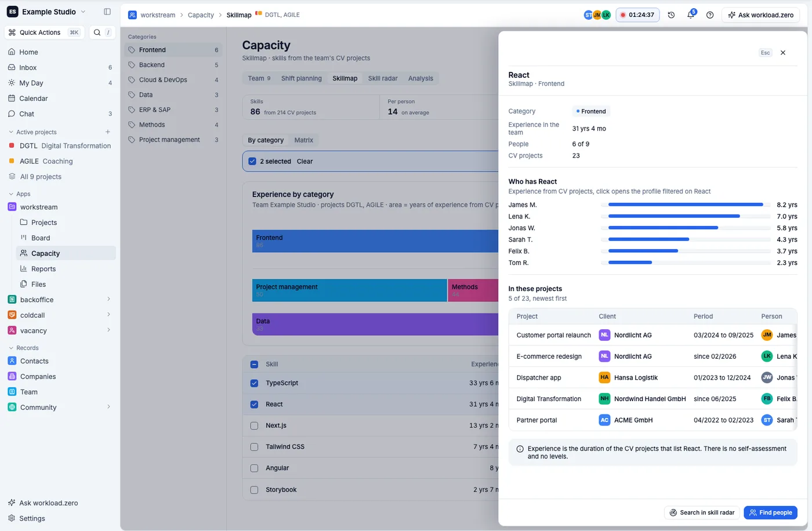Image resolution: width=812 pixels, height=531 pixels.
Task: Switch to Matrix view
Action: click(303, 140)
